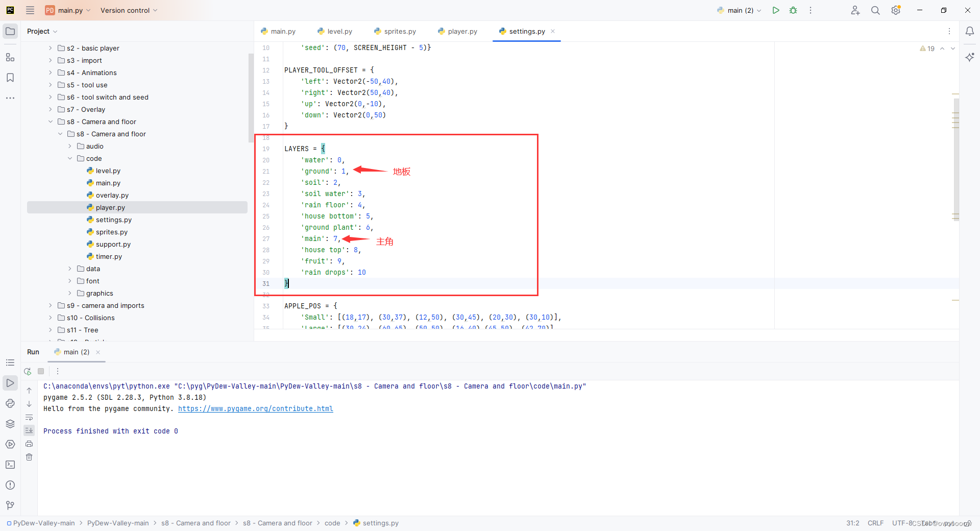Expand the s2 - basic player folder
980x531 pixels.
[x=50, y=48]
